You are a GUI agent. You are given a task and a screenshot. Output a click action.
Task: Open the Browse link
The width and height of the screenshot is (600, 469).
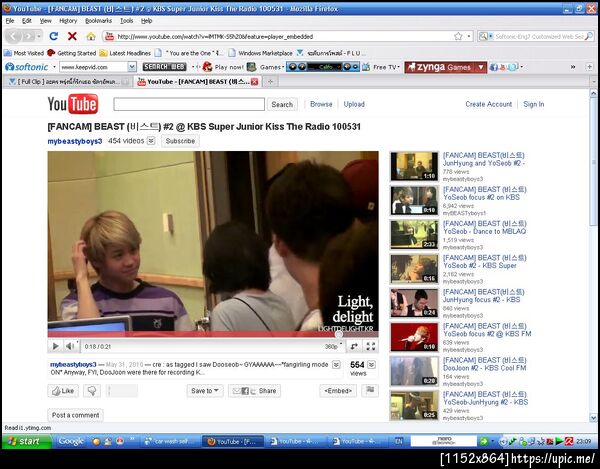click(321, 104)
